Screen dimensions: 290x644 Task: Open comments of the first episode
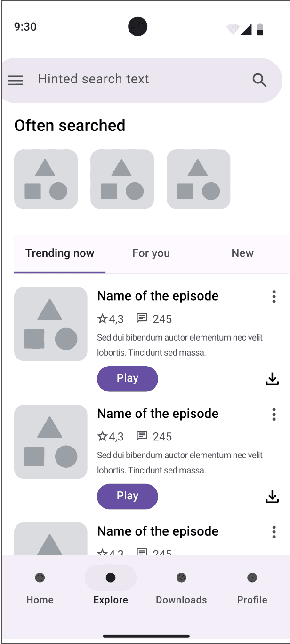coord(154,319)
